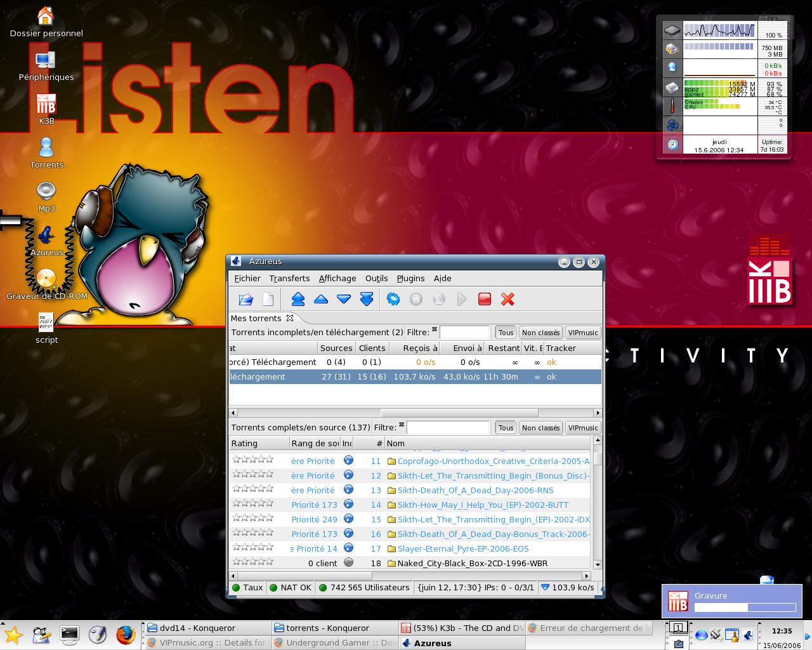Open the Outils menu
This screenshot has width=812, height=650.
coord(376,278)
